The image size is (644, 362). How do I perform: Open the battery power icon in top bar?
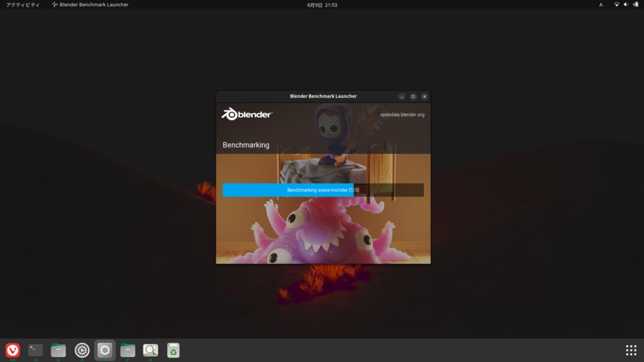click(636, 4)
